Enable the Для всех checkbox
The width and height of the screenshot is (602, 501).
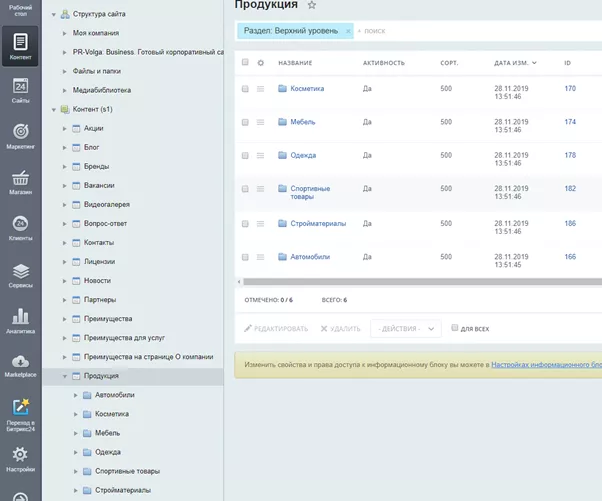[x=455, y=328]
